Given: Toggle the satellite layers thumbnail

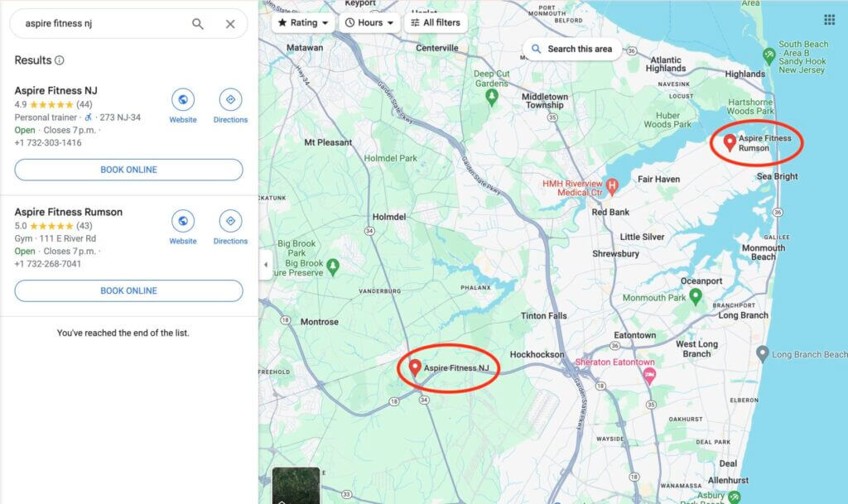Looking at the screenshot, I should click(296, 486).
